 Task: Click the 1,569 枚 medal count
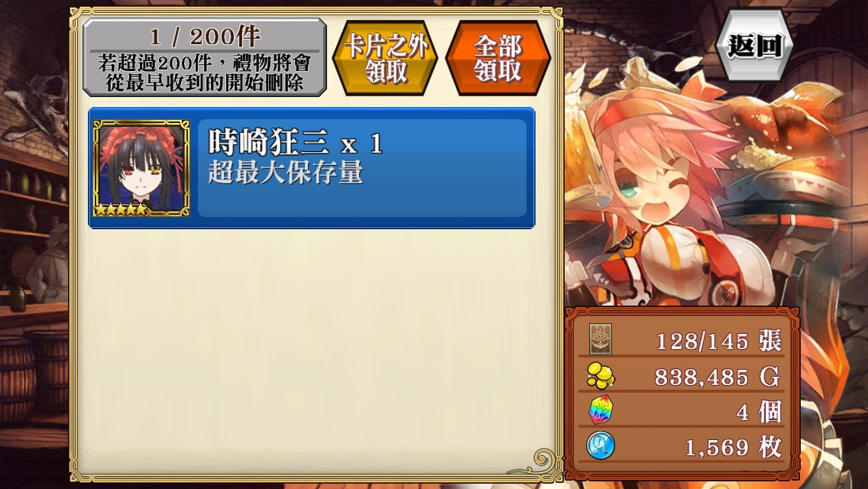point(734,447)
